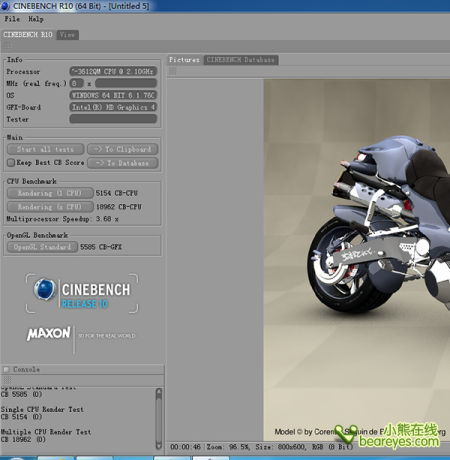Click the MAXON logo
450x460 pixels.
point(49,334)
